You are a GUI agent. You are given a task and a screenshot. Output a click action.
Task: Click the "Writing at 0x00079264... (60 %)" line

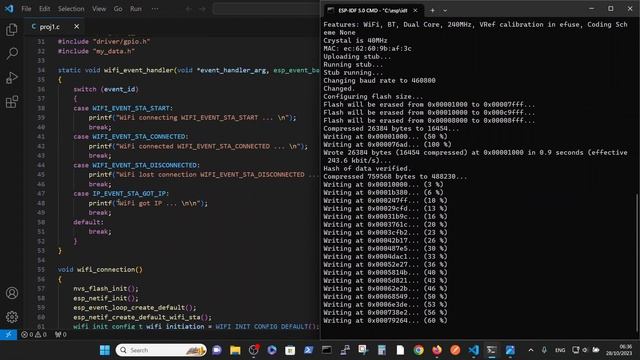point(385,320)
